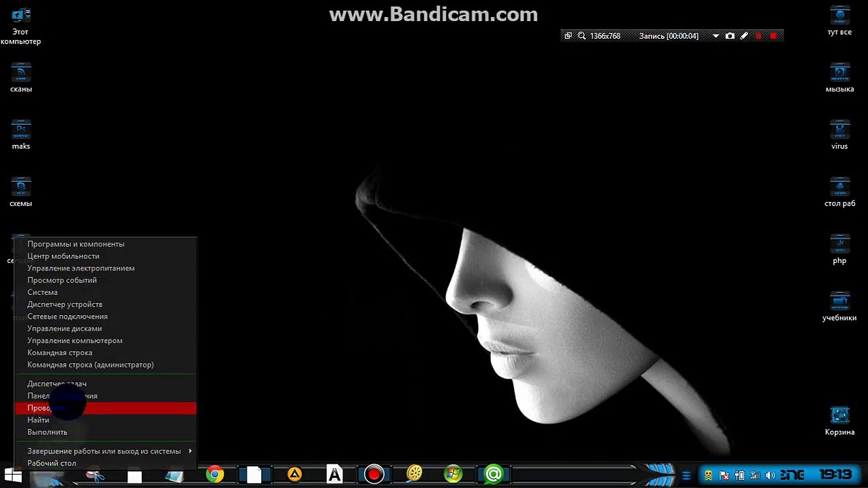
Task: Select the учебники desktop folder
Action: click(840, 307)
